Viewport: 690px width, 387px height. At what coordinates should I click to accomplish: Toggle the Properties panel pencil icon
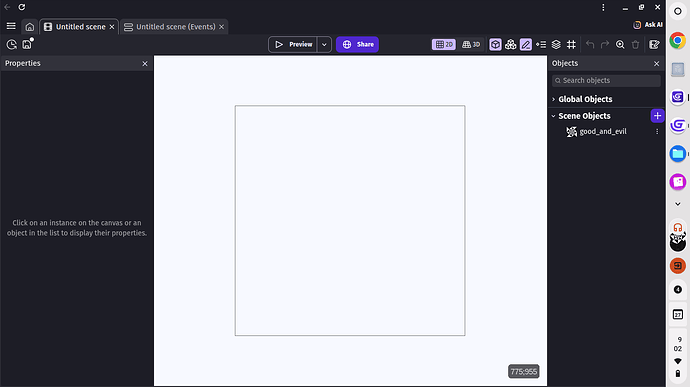[x=525, y=44]
